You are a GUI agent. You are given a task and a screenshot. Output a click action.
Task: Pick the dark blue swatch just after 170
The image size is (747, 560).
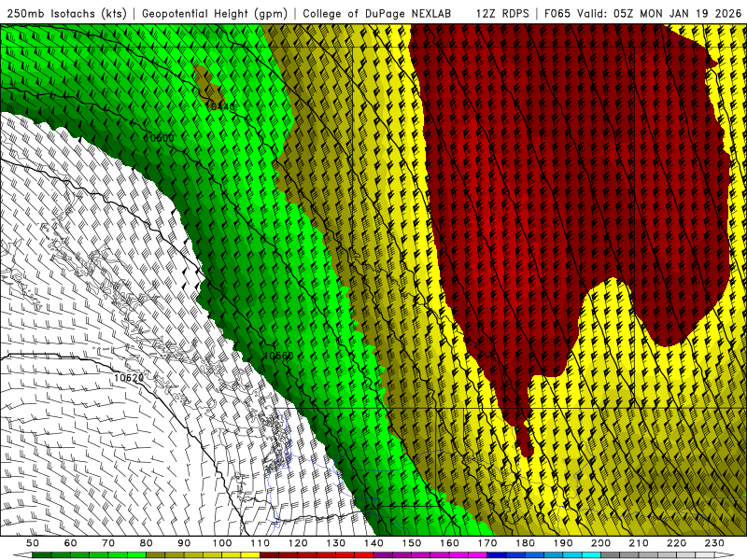pos(497,555)
